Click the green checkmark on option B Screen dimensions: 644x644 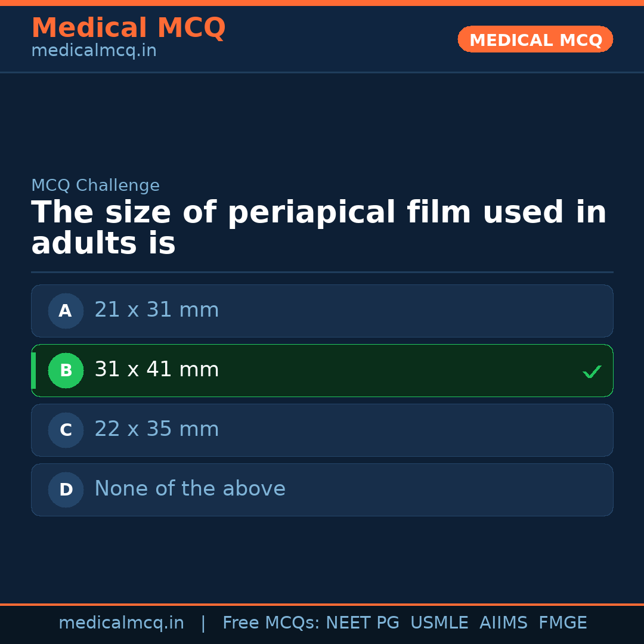[592, 371]
